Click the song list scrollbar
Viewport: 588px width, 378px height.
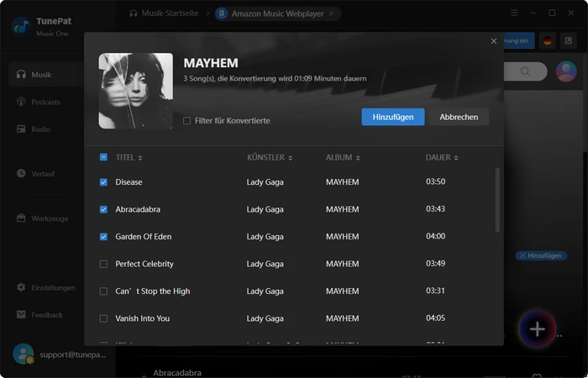[x=497, y=200]
